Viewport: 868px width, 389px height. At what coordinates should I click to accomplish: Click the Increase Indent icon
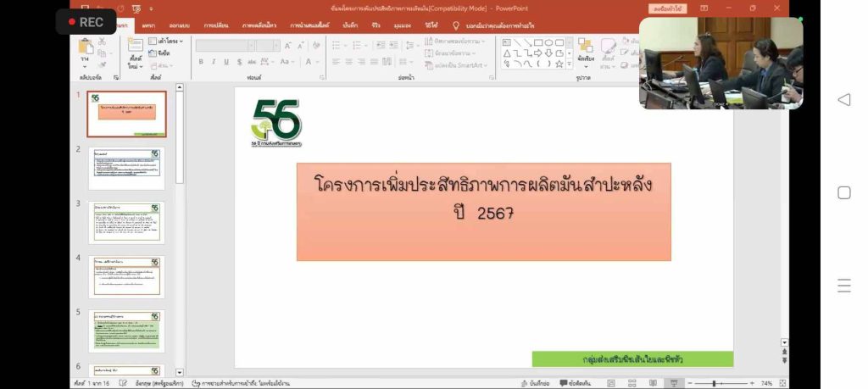(x=393, y=46)
